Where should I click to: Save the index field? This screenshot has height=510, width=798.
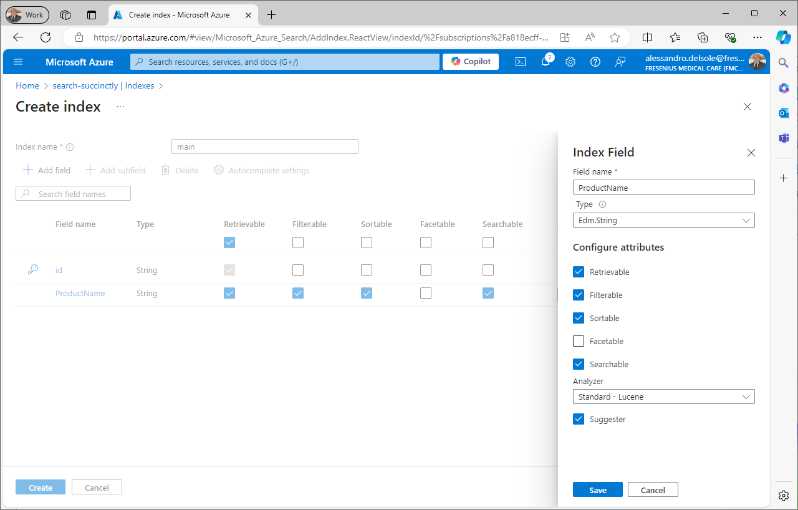[597, 490]
